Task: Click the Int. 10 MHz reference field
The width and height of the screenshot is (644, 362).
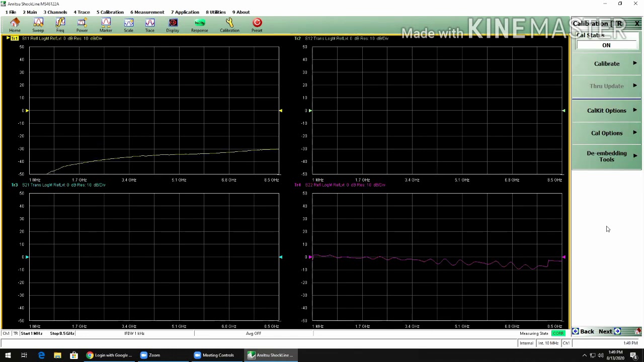Action: (x=548, y=343)
